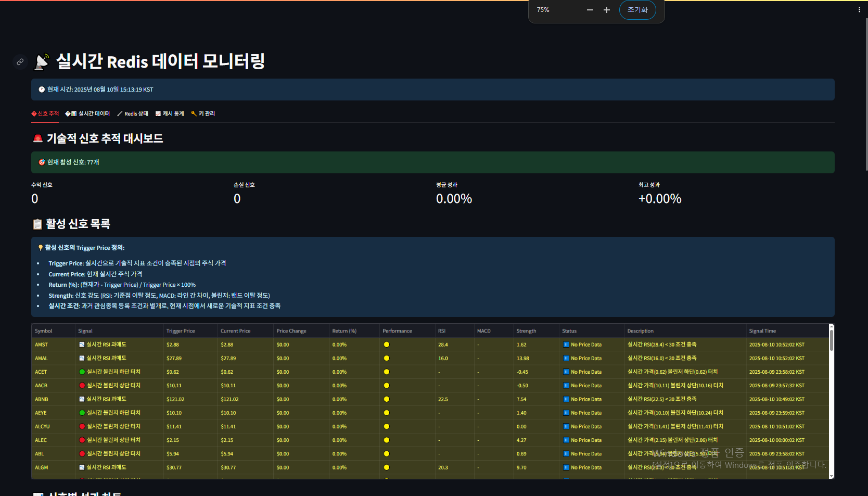868x496 pixels.
Task: Sort by Trigger Price column header
Action: (x=181, y=331)
